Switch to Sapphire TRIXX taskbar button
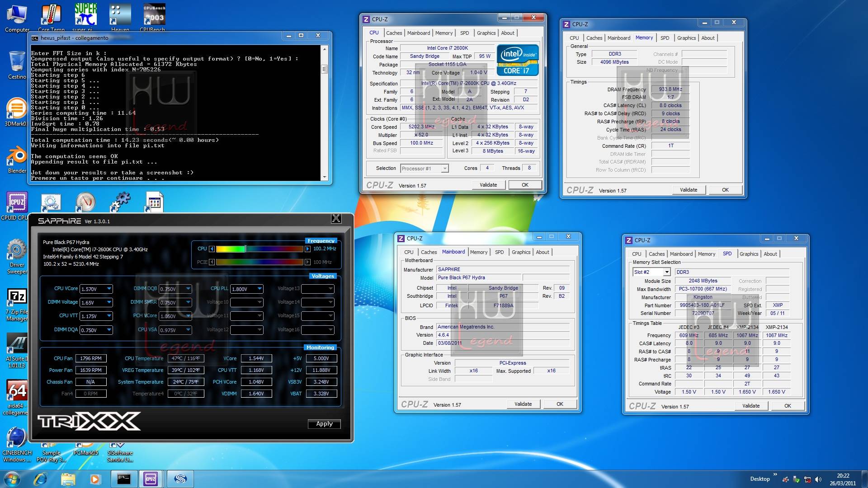This screenshot has height=488, width=868. tap(180, 479)
